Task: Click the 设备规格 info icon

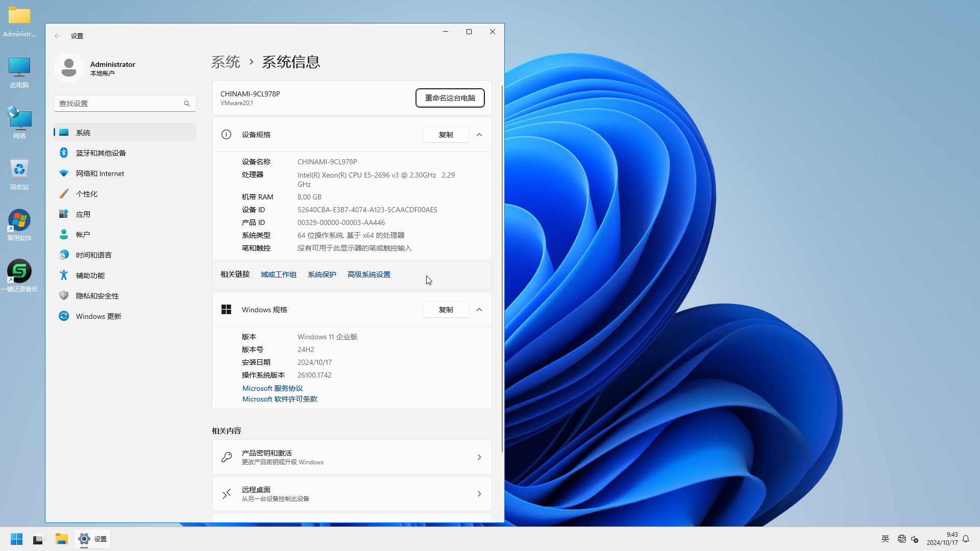Action: (x=226, y=135)
